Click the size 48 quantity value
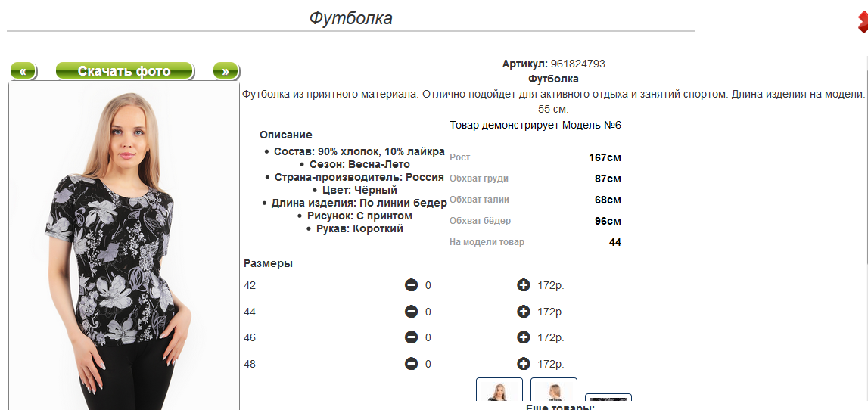The width and height of the screenshot is (868, 410). [428, 364]
